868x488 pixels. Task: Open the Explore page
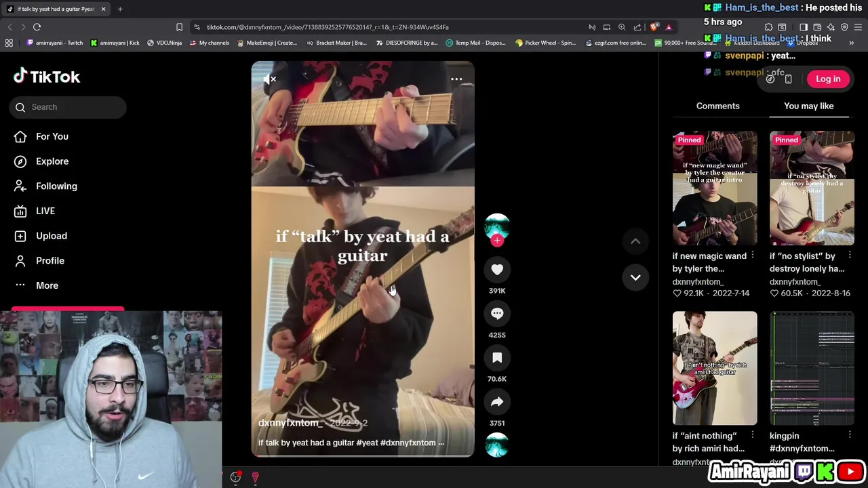(42, 161)
